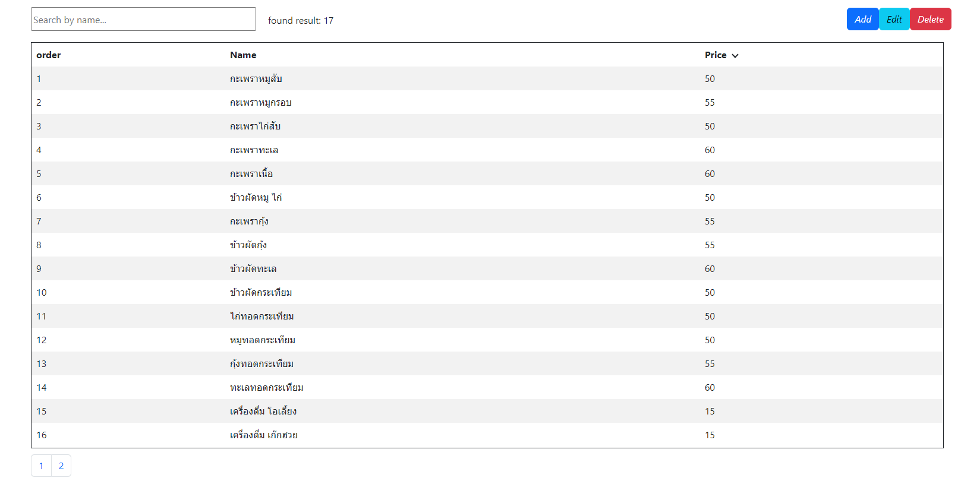Click the Name column header
Screen dimensions: 980x500
(243, 55)
